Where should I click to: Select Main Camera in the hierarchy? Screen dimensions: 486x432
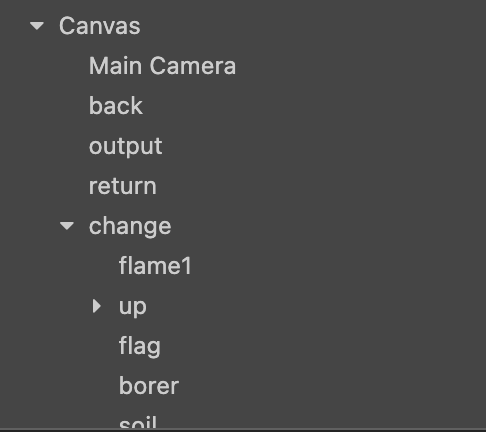click(162, 66)
